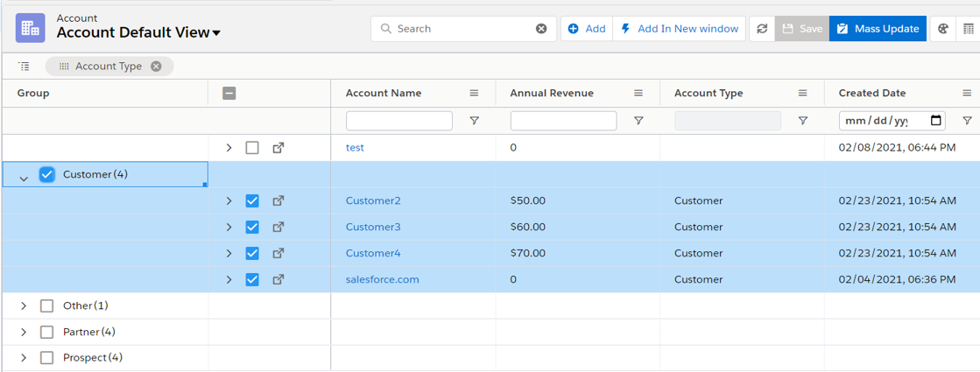Clear the search box with the X icon
Viewport: 980px width, 372px height.
pos(541,29)
